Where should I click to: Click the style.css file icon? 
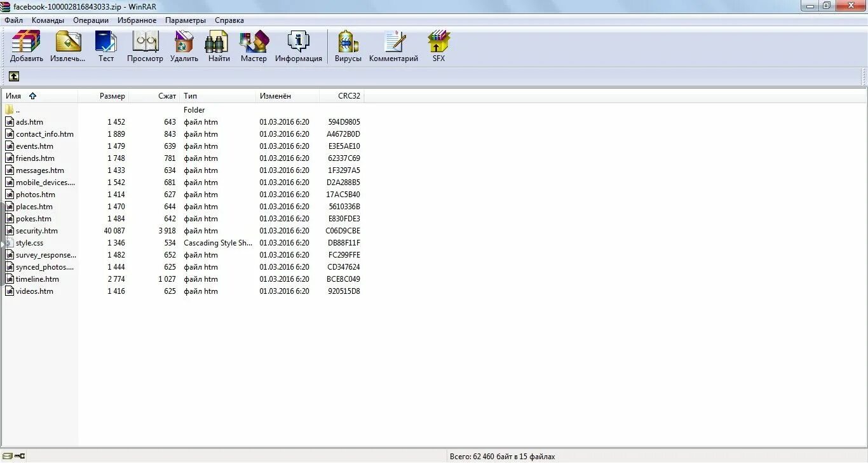(x=10, y=243)
